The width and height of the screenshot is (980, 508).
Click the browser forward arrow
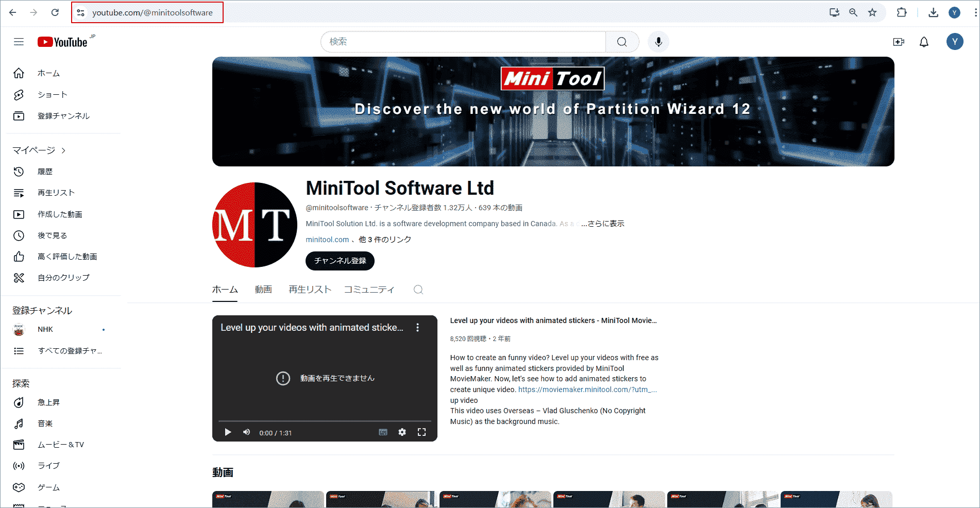(x=33, y=12)
